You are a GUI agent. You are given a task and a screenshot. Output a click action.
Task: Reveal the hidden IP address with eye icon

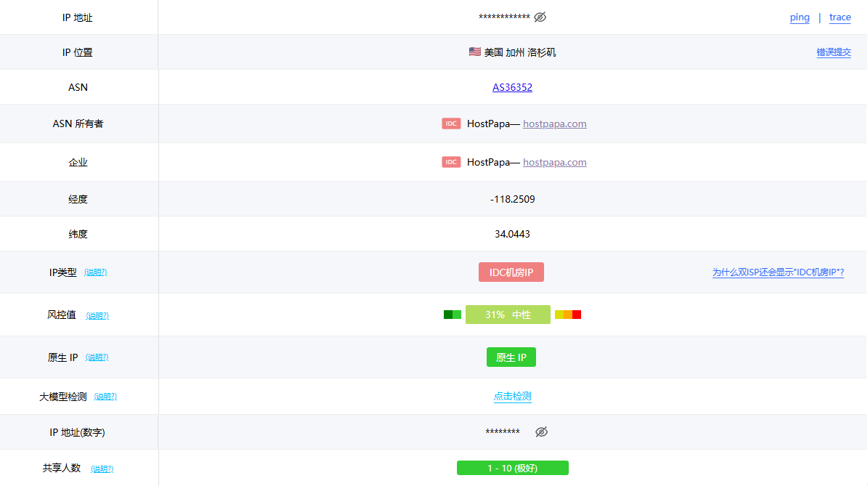pos(540,17)
